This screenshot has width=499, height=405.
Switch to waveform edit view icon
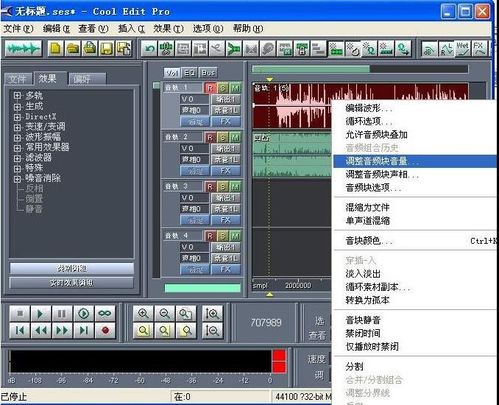23,49
